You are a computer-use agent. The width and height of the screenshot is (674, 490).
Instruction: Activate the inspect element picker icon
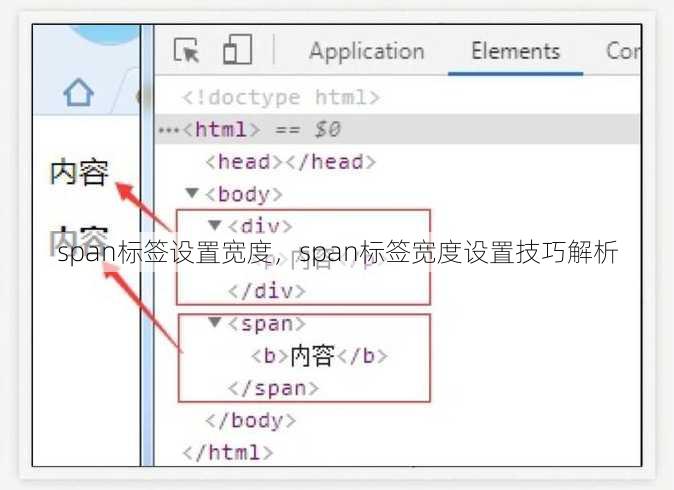coord(186,51)
